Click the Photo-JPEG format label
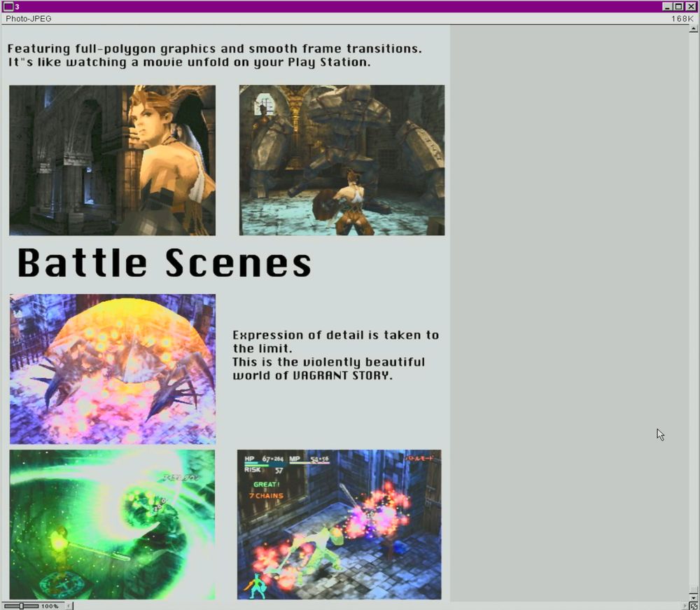Viewport: 700px width, 610px height. click(x=29, y=19)
